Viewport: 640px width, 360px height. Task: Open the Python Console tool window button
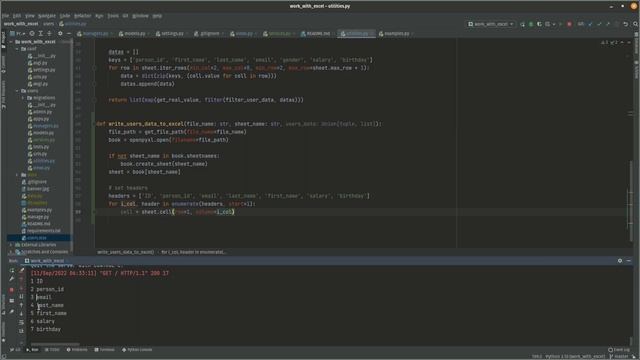pos(138,350)
